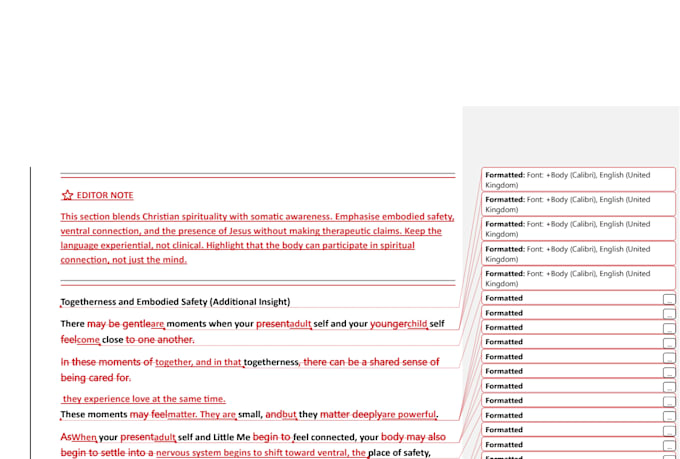680x459 pixels.
Task: Click inserted text "nervous system begins to shift toward ventral, the"
Action: tap(261, 452)
